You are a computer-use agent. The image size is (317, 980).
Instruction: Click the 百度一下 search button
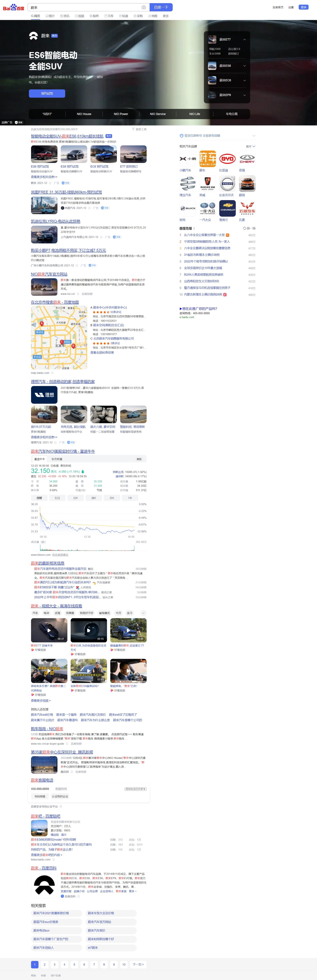(x=161, y=7)
